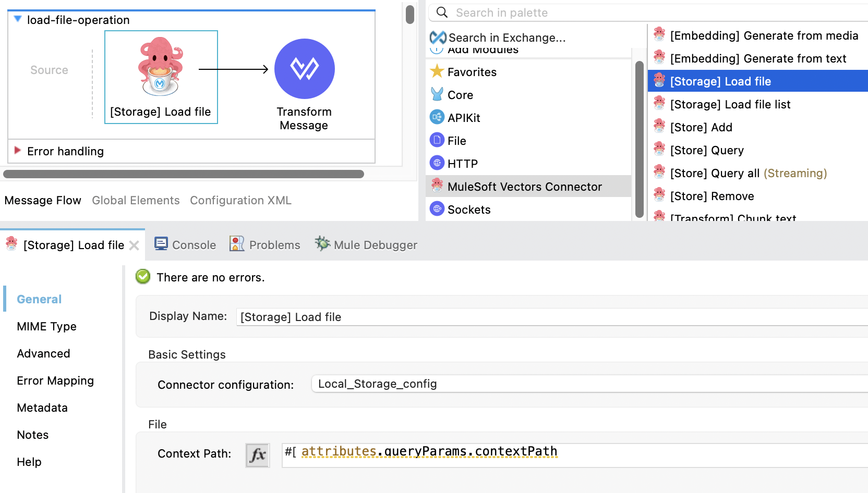
Task: Click the canvas vertical scrollbar thumb
Action: (x=410, y=14)
